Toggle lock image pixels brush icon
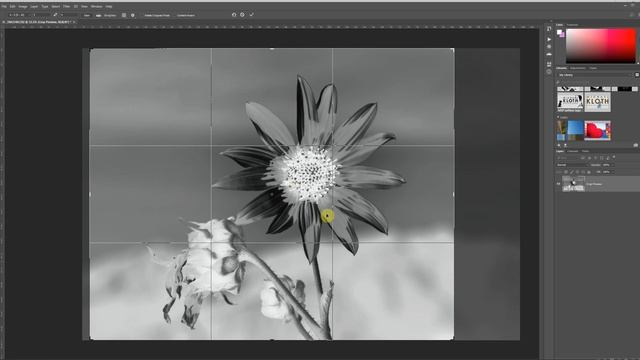 572,172
